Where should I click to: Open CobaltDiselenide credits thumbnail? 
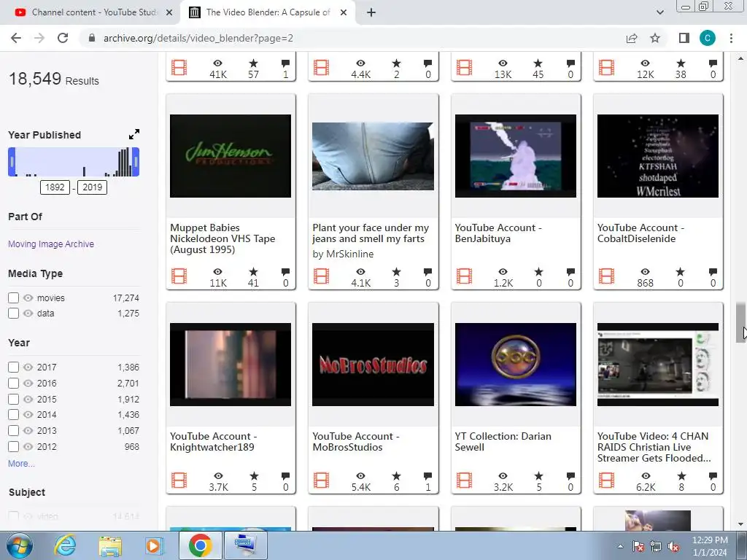click(x=657, y=156)
